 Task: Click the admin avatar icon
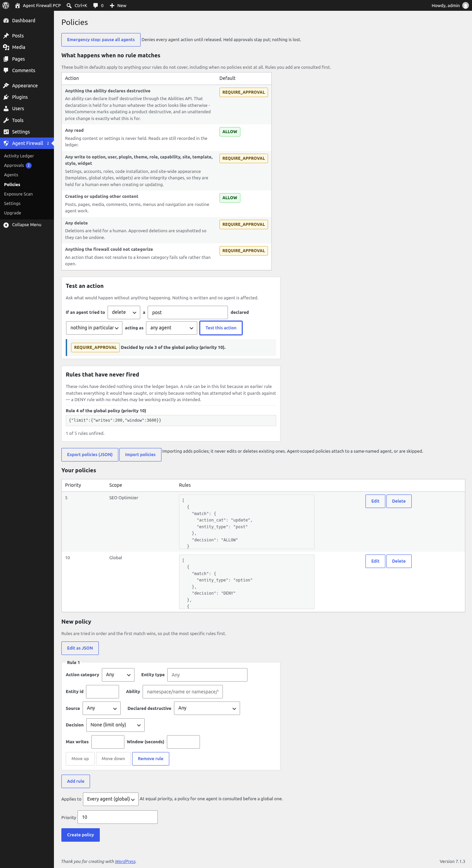[466, 5]
